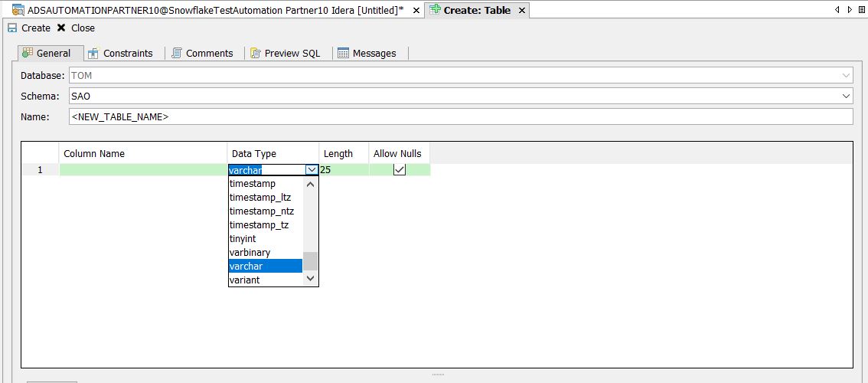Click the table Name input field

[459, 116]
